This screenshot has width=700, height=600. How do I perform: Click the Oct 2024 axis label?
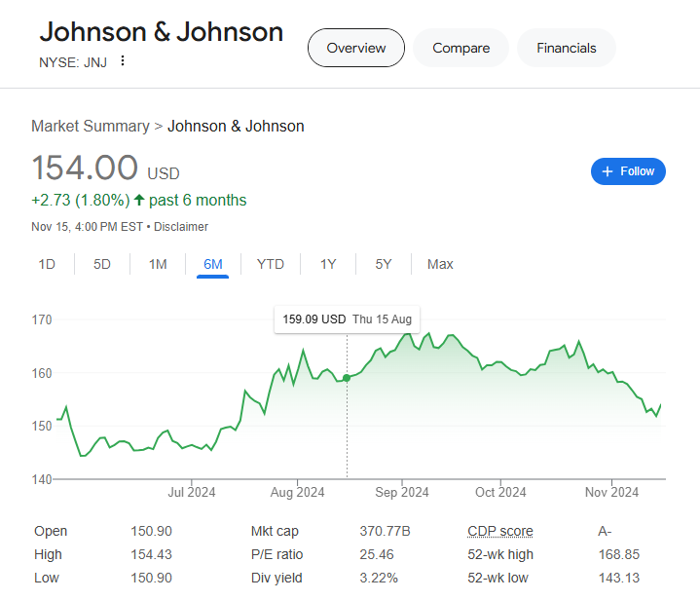tap(500, 492)
